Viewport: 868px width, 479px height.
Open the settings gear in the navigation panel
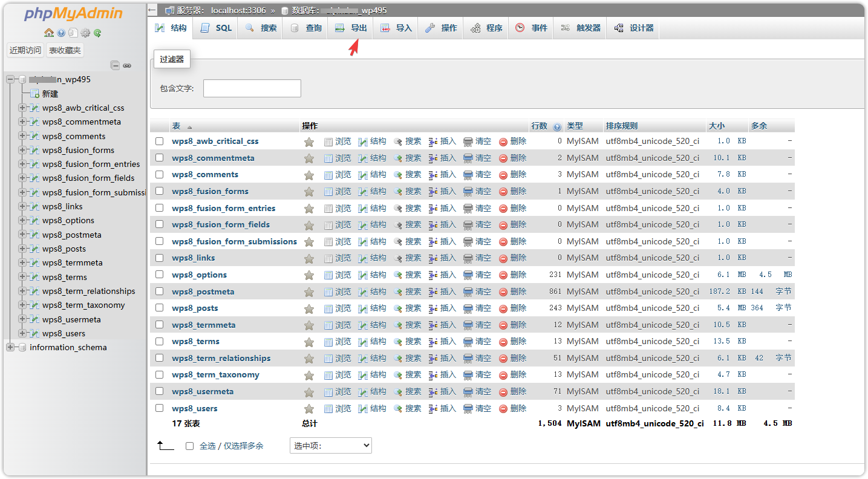(x=85, y=33)
